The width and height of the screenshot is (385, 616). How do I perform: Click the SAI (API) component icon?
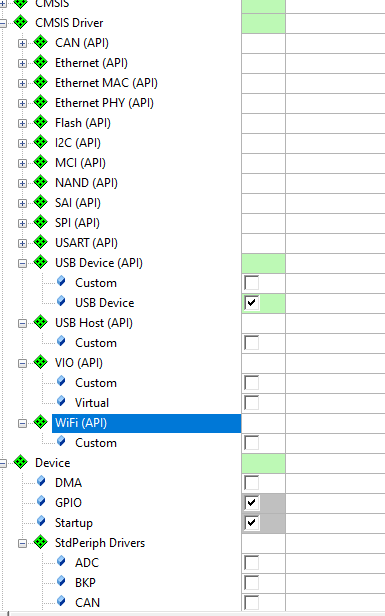pyautogui.click(x=40, y=202)
